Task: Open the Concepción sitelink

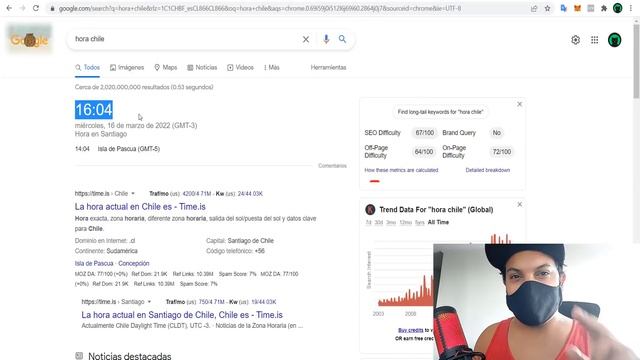Action: pyautogui.click(x=133, y=264)
